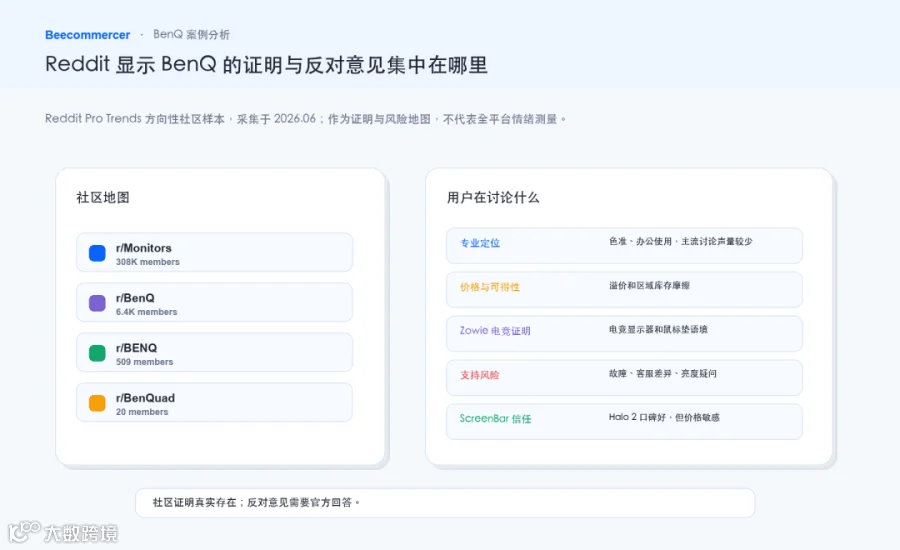Open the r/BenQ community row
Image resolution: width=900 pixels, height=550 pixels.
coord(214,302)
